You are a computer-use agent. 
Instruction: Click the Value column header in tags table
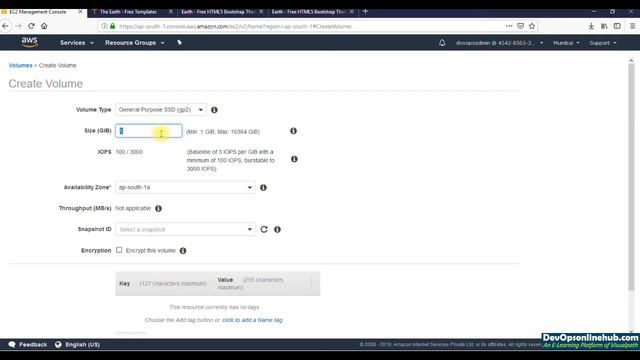point(225,280)
